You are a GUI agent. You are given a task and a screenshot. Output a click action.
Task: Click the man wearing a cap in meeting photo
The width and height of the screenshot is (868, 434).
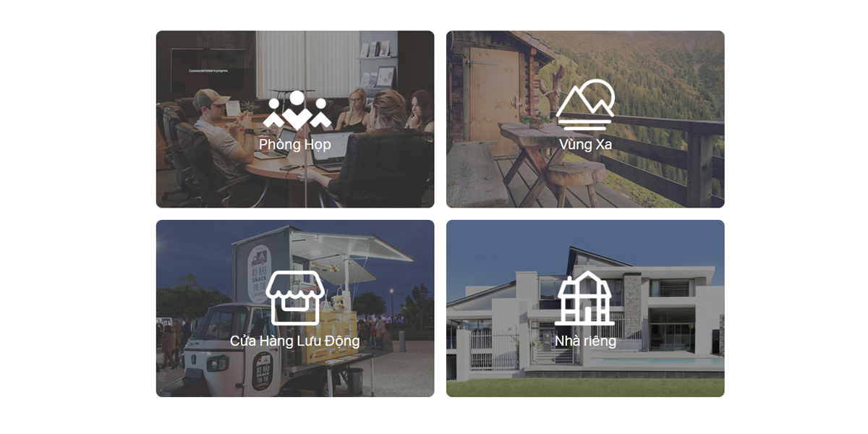point(217,137)
